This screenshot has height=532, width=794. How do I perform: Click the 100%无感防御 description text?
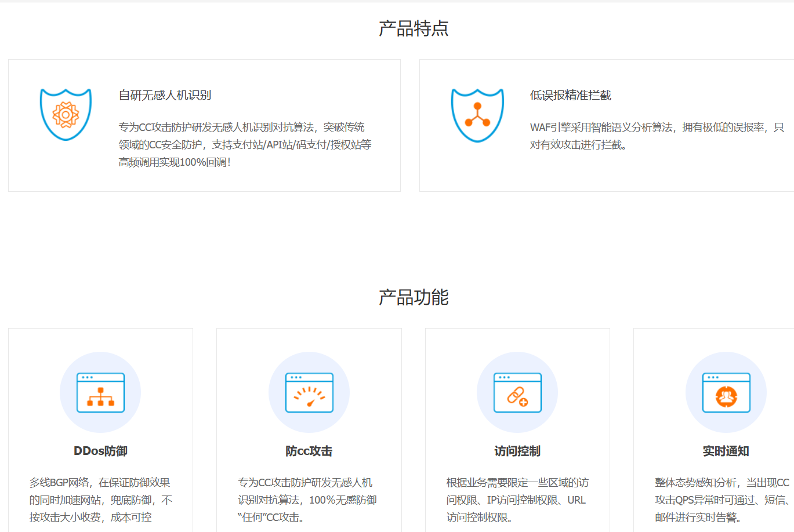(x=307, y=500)
